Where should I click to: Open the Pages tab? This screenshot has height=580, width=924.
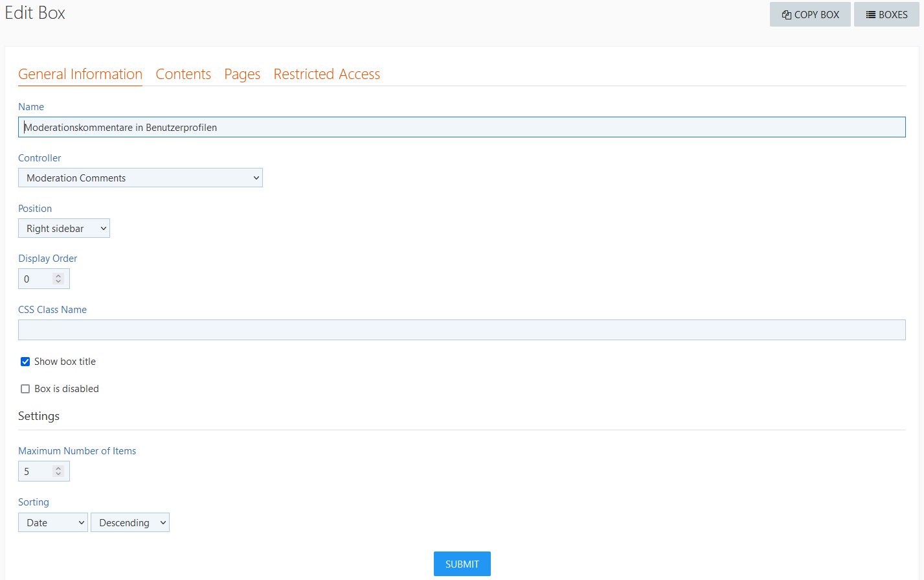(x=242, y=75)
